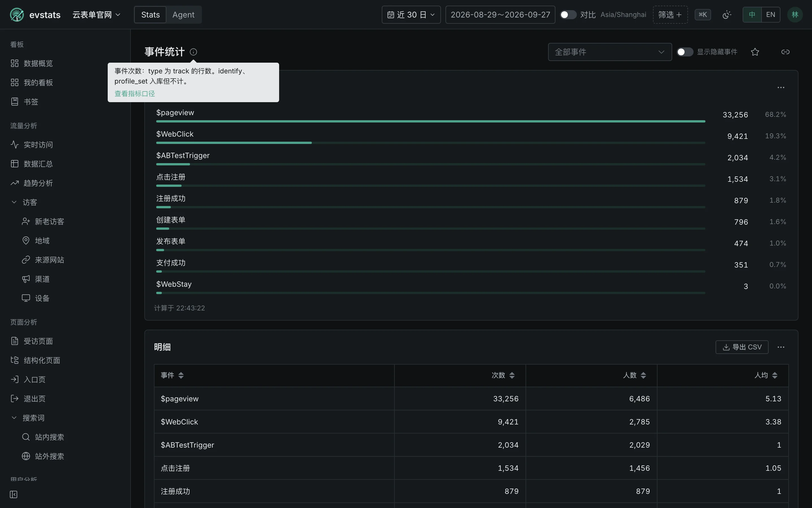The width and height of the screenshot is (812, 508).
Task: Open the 全部事件 filter dropdown
Action: click(610, 52)
